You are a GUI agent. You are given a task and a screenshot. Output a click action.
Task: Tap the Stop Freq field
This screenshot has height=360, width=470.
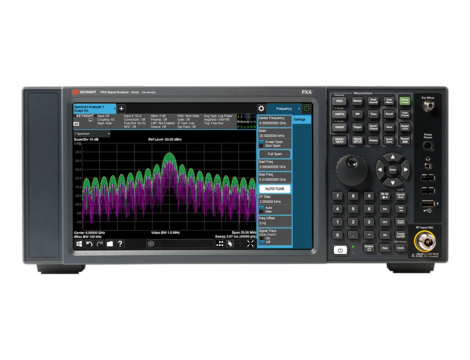[x=275, y=177]
